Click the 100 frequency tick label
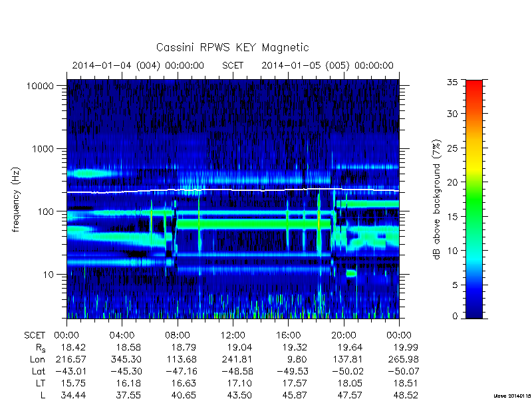The width and height of the screenshot is (532, 399). coord(46,211)
